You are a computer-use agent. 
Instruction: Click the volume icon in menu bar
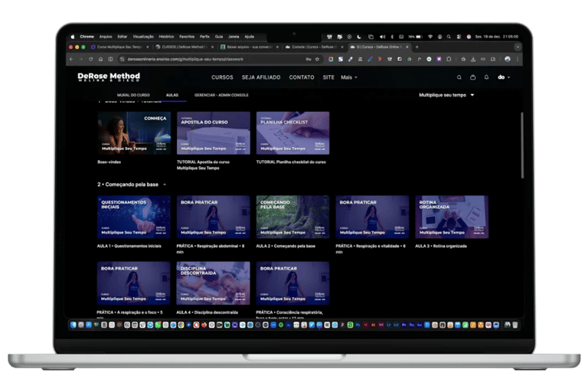pos(382,37)
